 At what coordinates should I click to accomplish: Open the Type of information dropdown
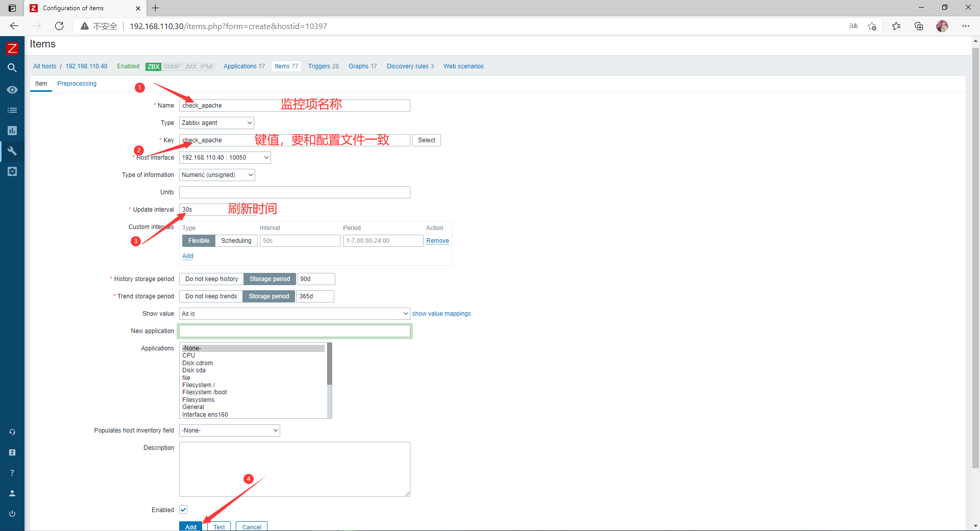(x=217, y=175)
